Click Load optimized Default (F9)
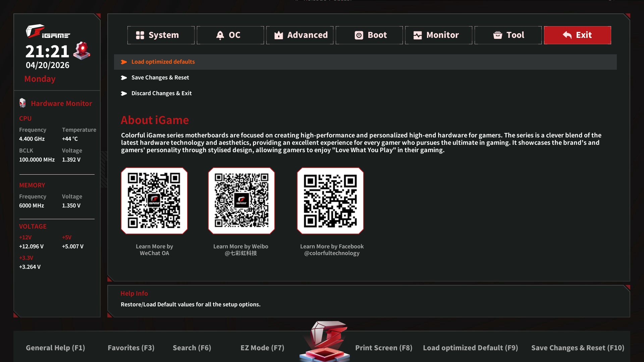The image size is (644, 362). tap(471, 348)
